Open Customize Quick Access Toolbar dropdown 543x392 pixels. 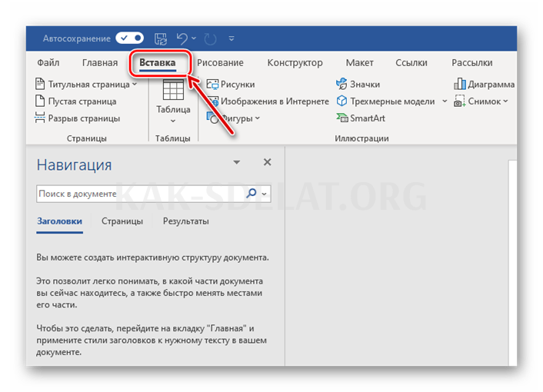pyautogui.click(x=232, y=38)
